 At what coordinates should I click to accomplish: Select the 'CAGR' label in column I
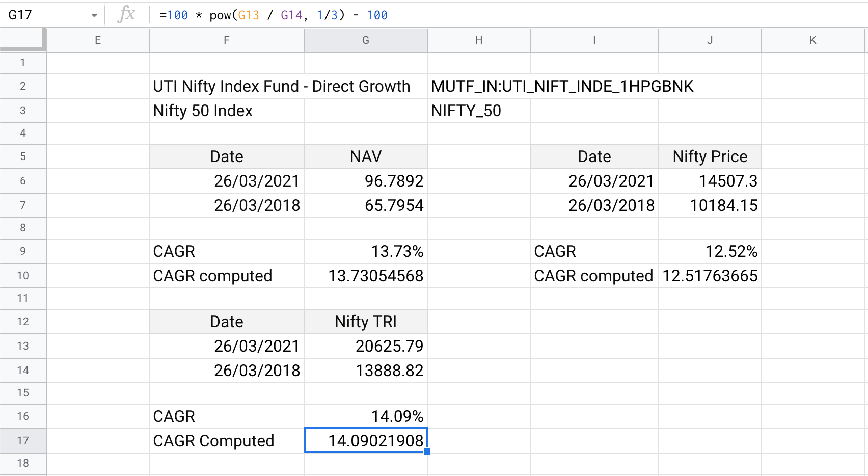594,251
